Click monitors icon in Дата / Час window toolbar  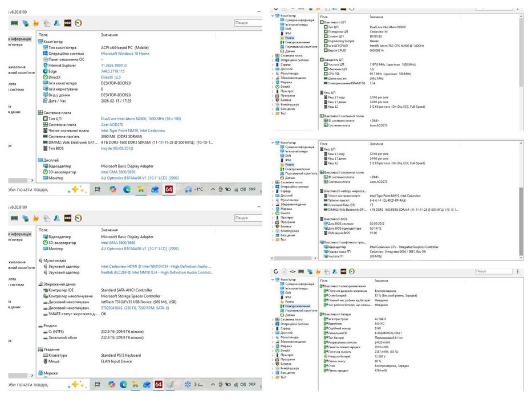(26, 23)
